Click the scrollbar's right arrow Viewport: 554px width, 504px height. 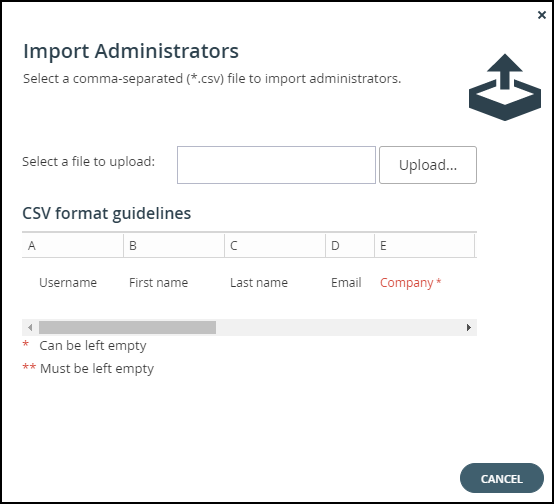(469, 327)
